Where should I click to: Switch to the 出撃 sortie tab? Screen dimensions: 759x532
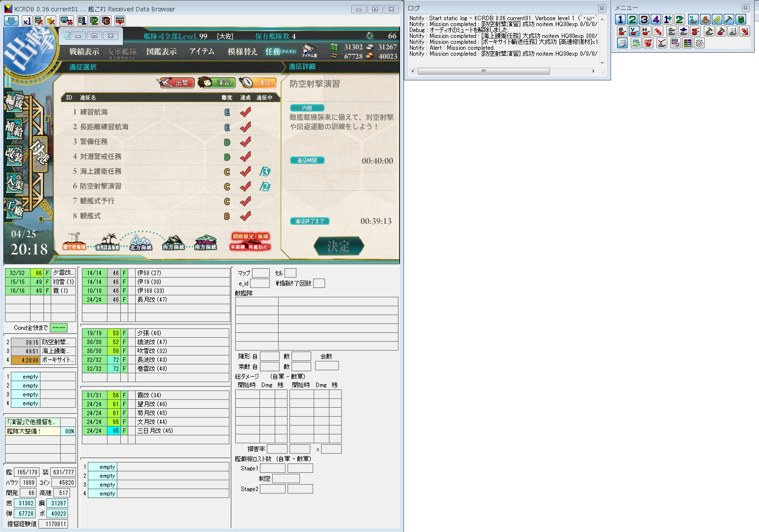pyautogui.click(x=175, y=82)
